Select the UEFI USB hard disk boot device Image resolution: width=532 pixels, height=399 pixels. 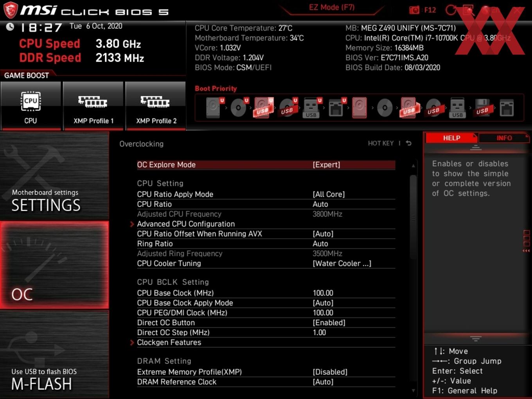coord(264,108)
